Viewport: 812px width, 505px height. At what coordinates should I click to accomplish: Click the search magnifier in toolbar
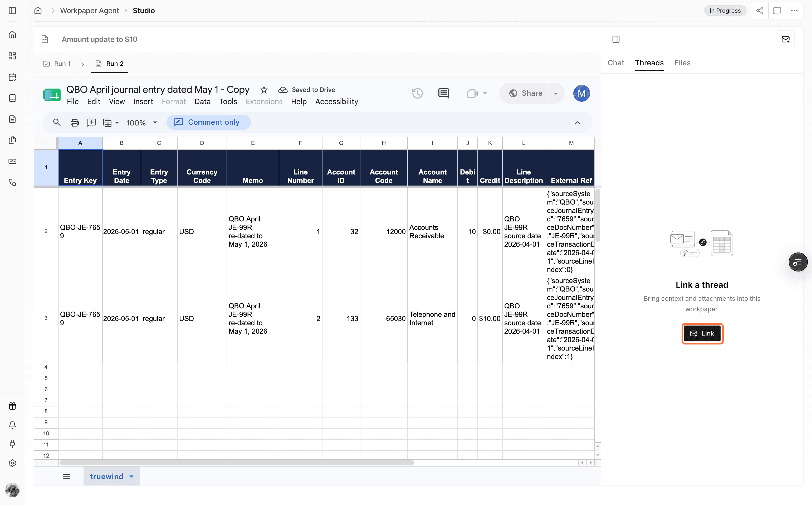[x=57, y=123]
